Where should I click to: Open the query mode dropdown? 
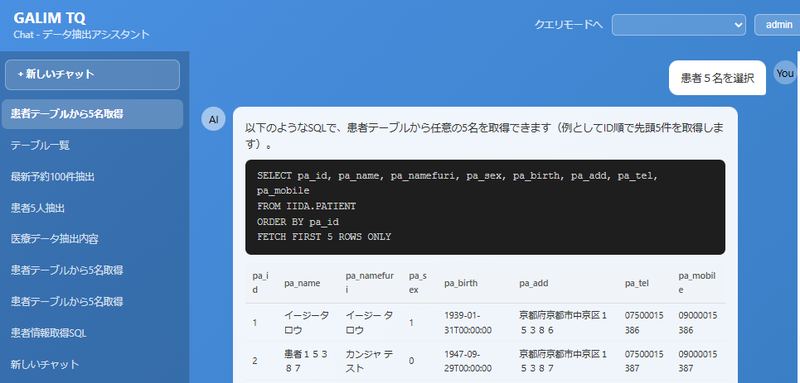click(x=679, y=24)
